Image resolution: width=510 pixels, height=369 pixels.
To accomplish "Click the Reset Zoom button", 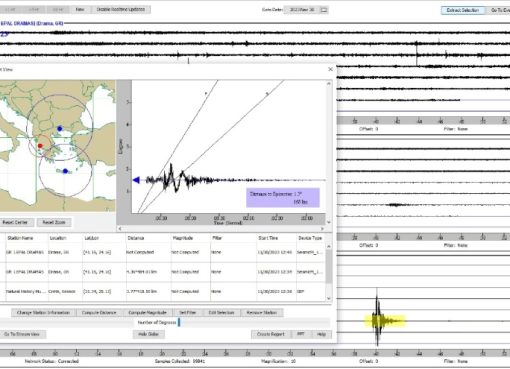I will coord(54,222).
